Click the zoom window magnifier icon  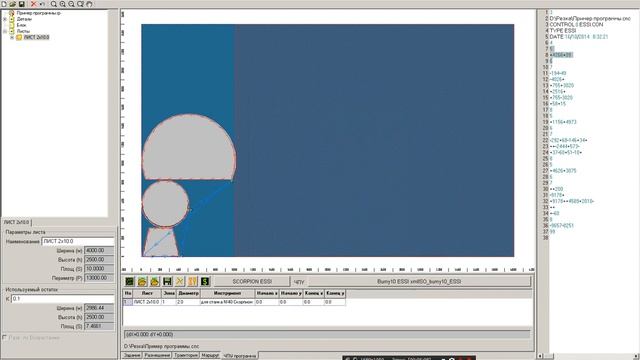click(80, 4)
